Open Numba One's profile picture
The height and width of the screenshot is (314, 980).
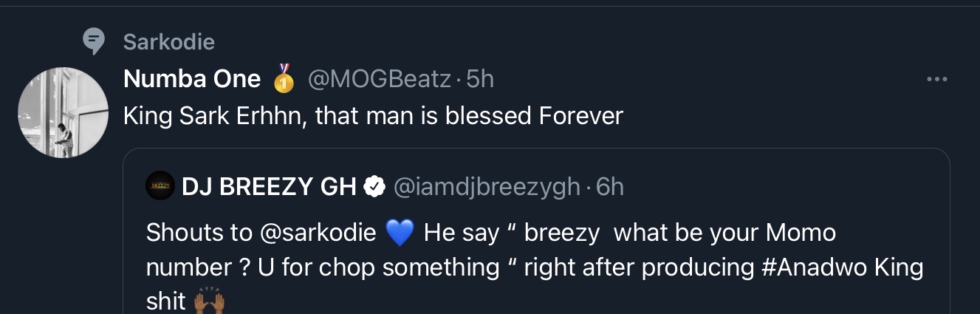[63, 112]
